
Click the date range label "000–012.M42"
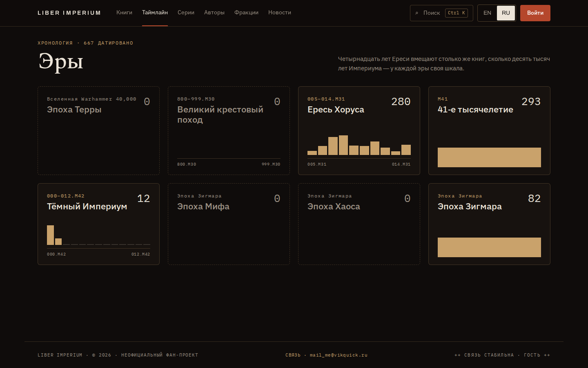coord(66,196)
